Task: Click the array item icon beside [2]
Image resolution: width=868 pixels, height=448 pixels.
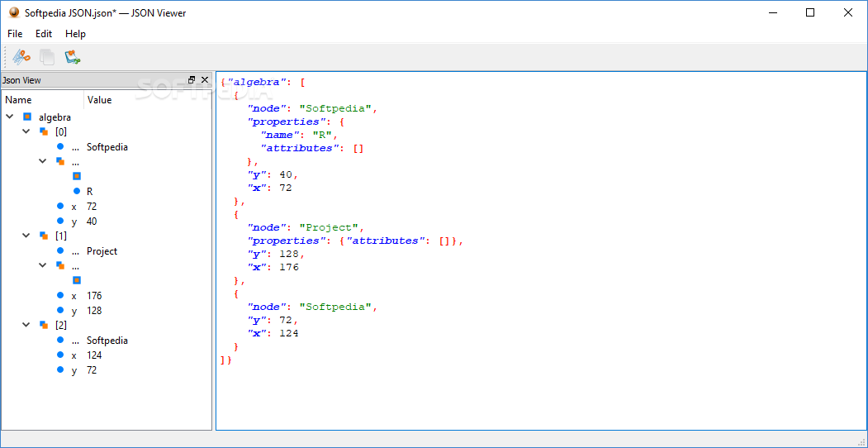Action: [44, 325]
